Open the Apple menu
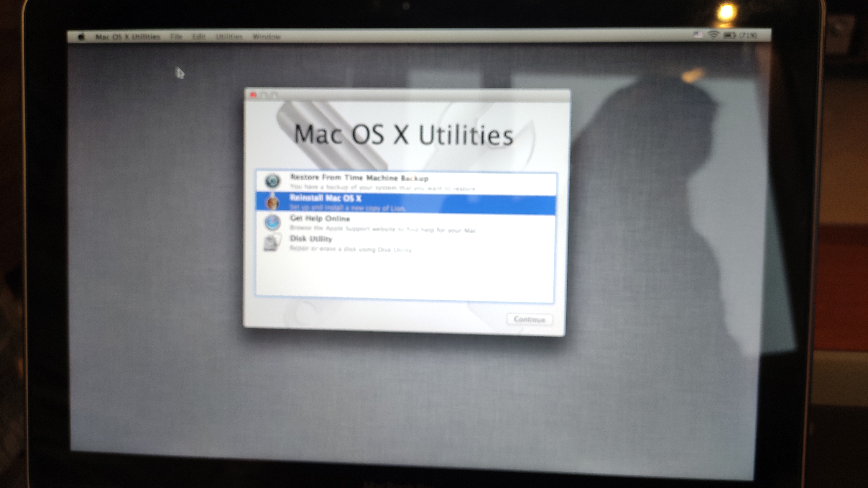Image resolution: width=868 pixels, height=488 pixels. [x=82, y=36]
